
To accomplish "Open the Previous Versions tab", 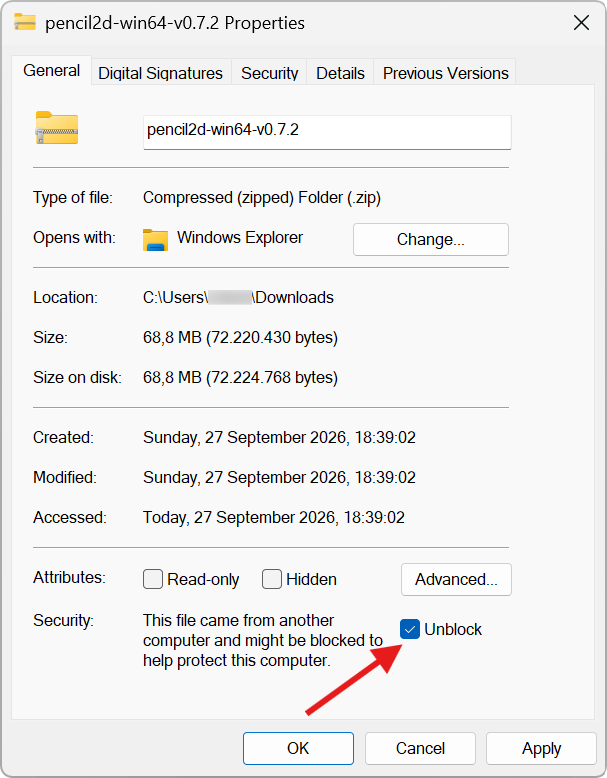I will click(446, 73).
